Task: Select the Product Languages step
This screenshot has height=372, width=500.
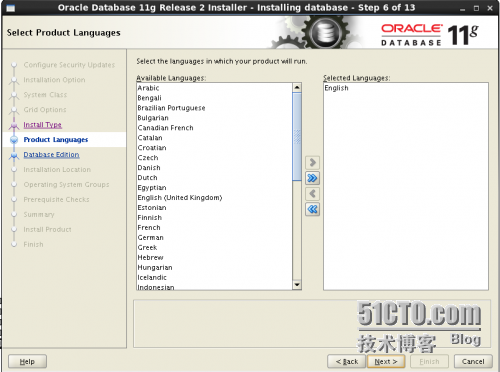Action: [x=56, y=140]
